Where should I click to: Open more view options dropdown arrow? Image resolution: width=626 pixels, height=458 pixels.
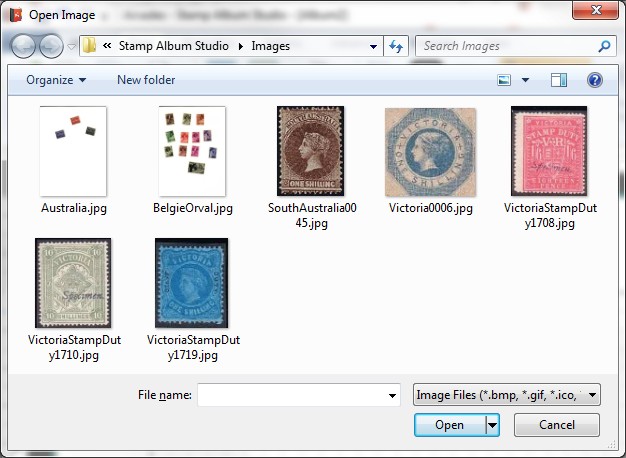tap(525, 80)
